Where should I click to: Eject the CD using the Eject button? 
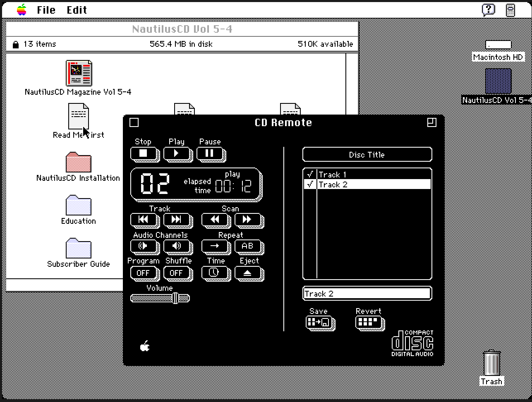click(x=249, y=273)
